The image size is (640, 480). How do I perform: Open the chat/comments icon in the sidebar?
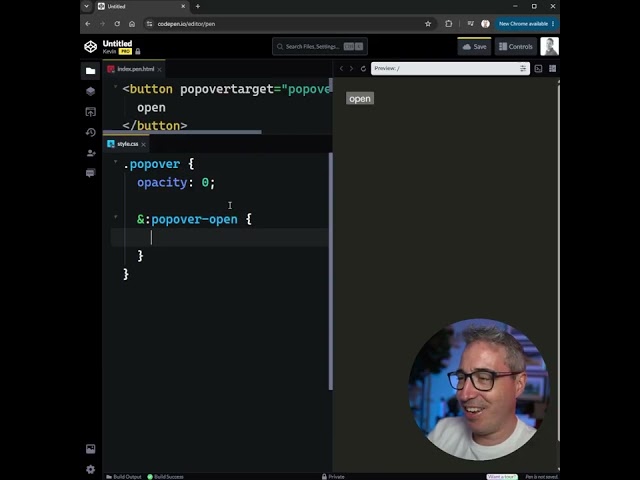[91, 173]
